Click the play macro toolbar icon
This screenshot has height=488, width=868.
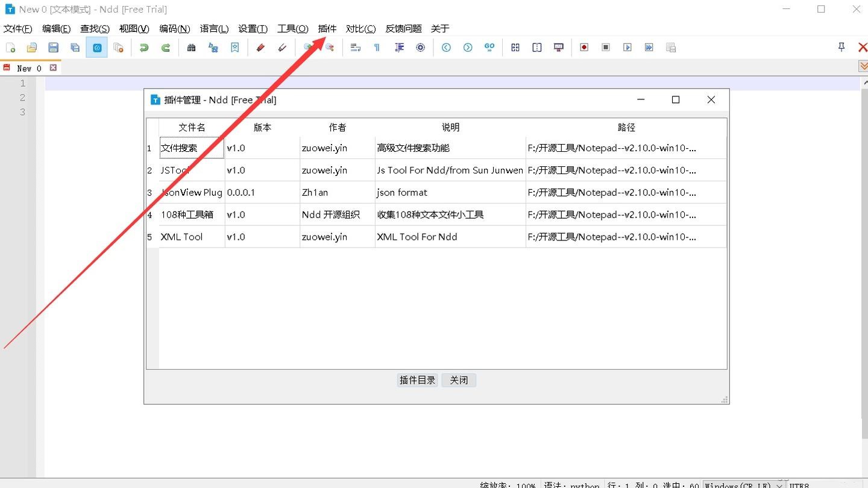click(x=627, y=48)
